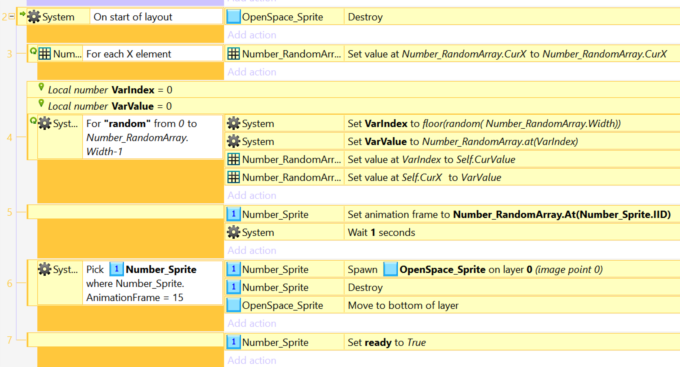680x367 pixels.
Task: Select the System gear icon for Wait 1 seconds
Action: point(233,232)
